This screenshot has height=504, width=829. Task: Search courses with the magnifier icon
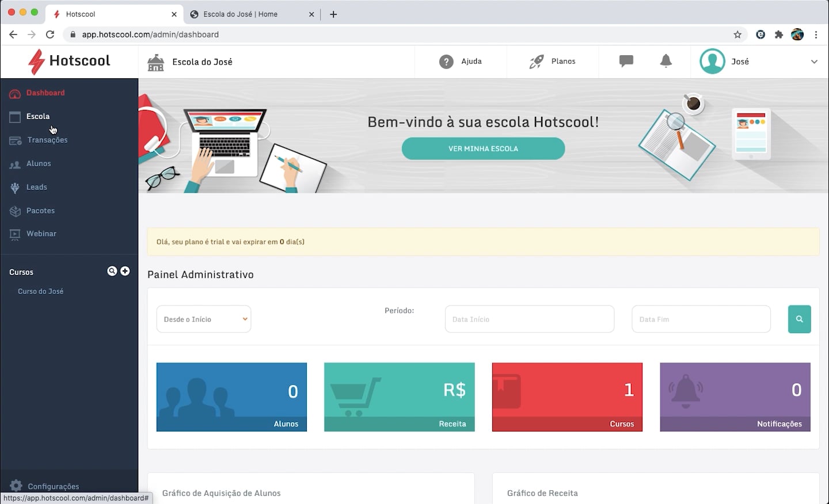(112, 271)
